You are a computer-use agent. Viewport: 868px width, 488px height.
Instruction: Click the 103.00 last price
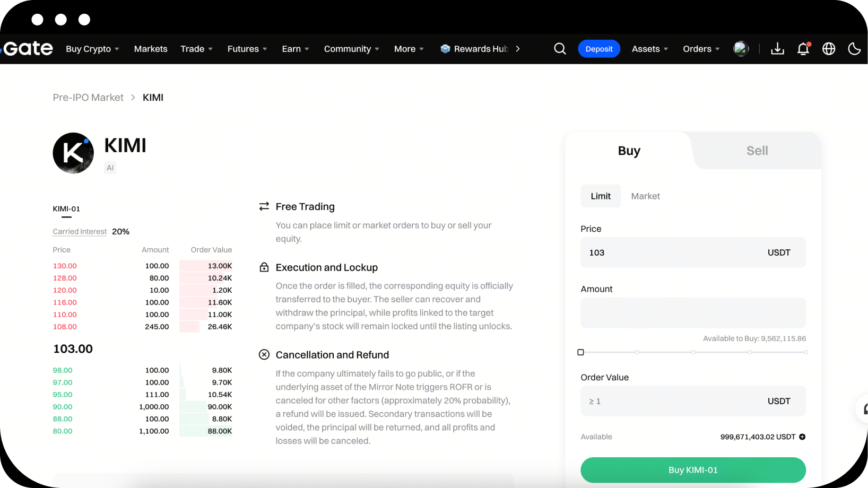[x=73, y=349]
